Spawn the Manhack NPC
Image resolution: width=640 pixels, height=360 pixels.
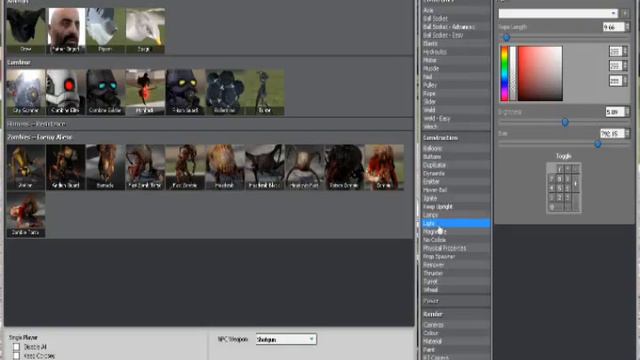145,92
